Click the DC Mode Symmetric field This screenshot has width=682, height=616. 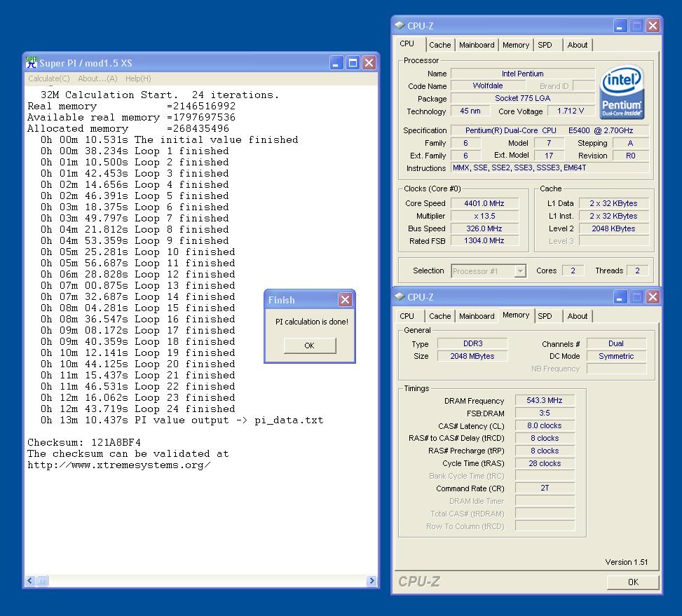pos(616,356)
